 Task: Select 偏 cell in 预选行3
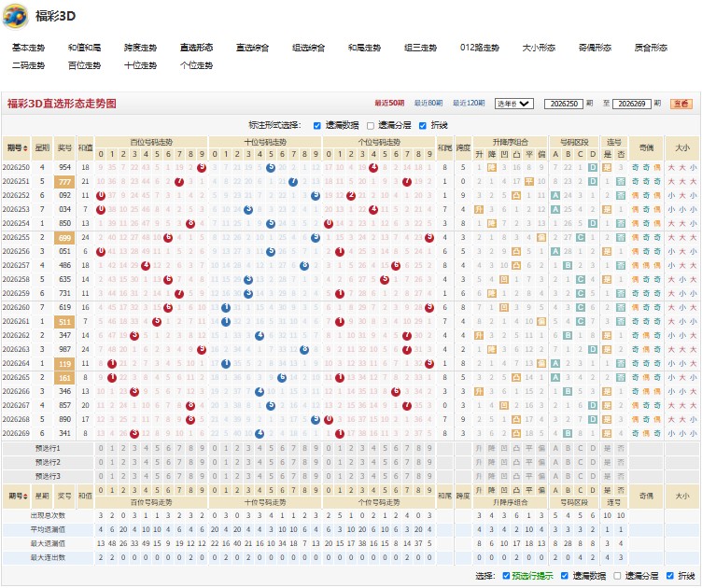[541, 477]
